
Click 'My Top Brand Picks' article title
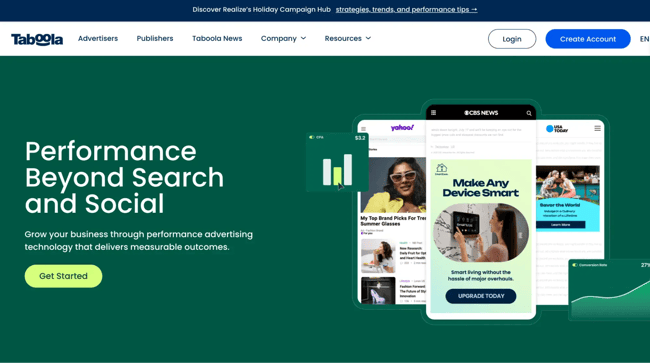(393, 221)
